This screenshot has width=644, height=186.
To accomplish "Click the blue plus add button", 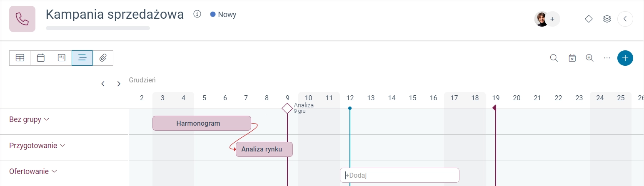I will tap(625, 58).
